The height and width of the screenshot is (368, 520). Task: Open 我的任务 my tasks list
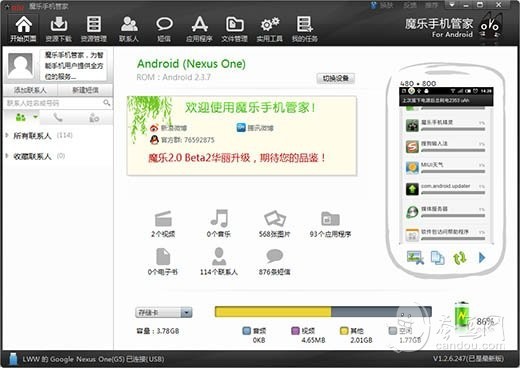pyautogui.click(x=305, y=29)
